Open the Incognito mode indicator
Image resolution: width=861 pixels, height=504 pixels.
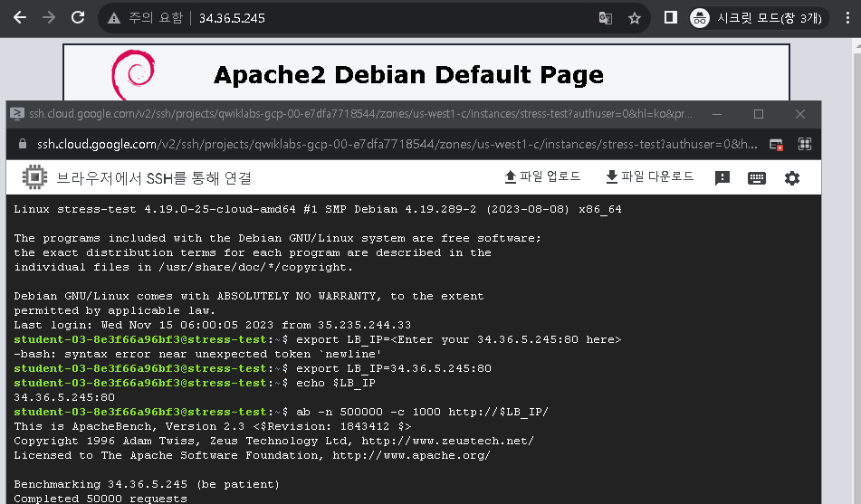pyautogui.click(x=759, y=18)
